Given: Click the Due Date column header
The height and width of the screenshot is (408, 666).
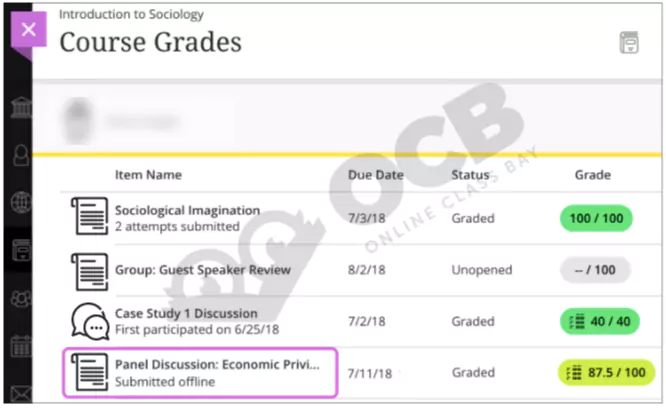Looking at the screenshot, I should tap(375, 175).
